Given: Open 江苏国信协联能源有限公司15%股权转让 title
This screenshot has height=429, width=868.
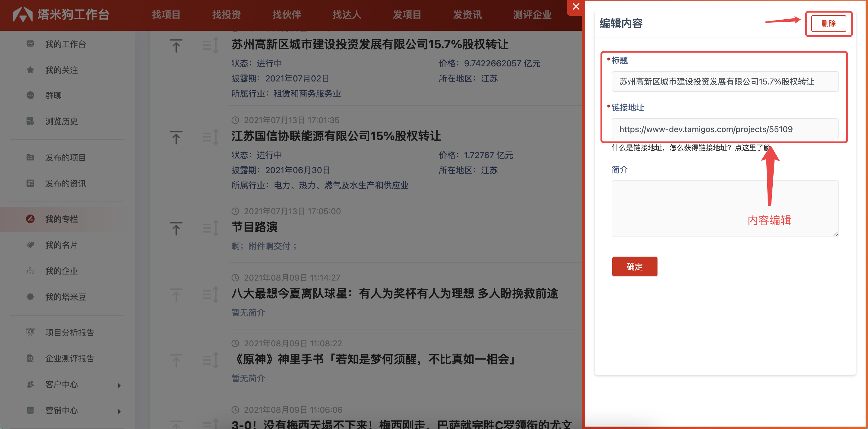Looking at the screenshot, I should coord(336,136).
